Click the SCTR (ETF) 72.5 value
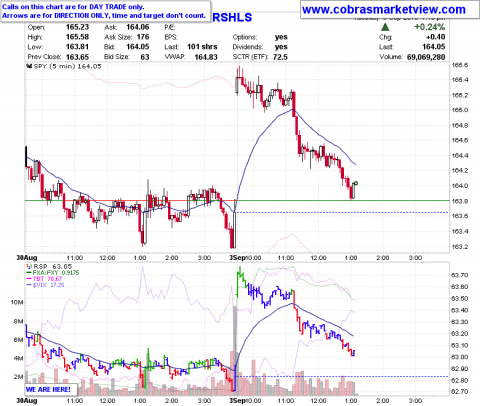This screenshot has height=406, width=480. click(280, 57)
